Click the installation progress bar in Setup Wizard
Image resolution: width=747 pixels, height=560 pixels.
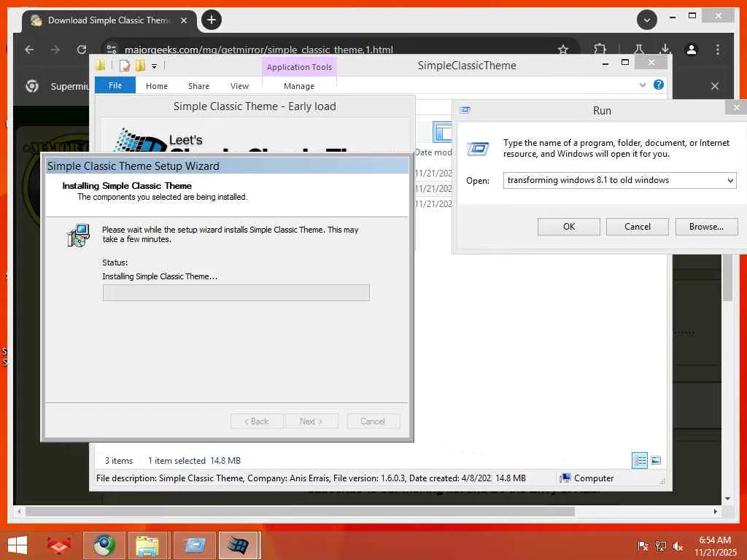[x=236, y=292]
